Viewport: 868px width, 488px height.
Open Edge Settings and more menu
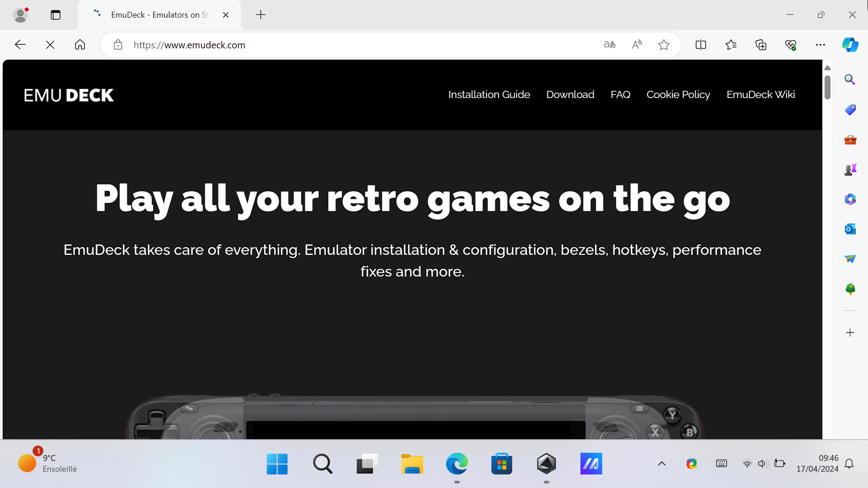coord(821,45)
